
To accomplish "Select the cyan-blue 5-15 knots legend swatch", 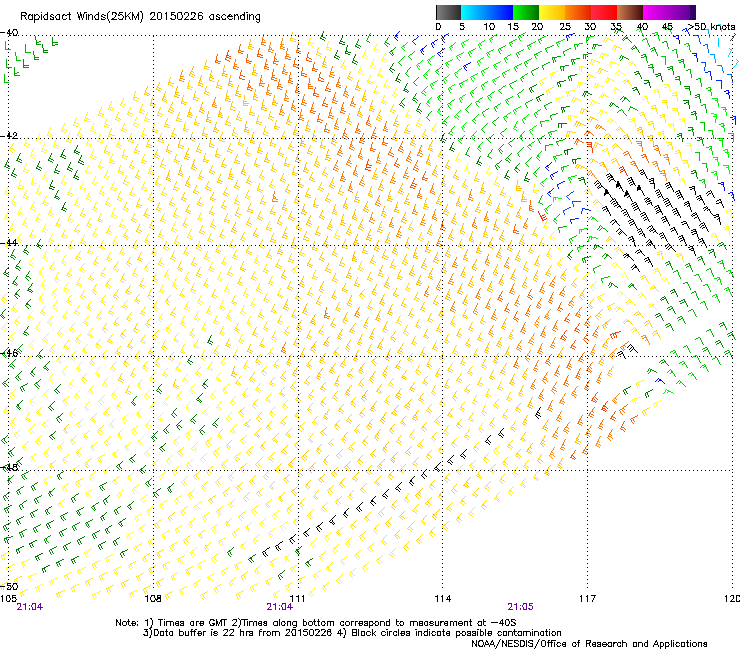I will (x=487, y=12).
